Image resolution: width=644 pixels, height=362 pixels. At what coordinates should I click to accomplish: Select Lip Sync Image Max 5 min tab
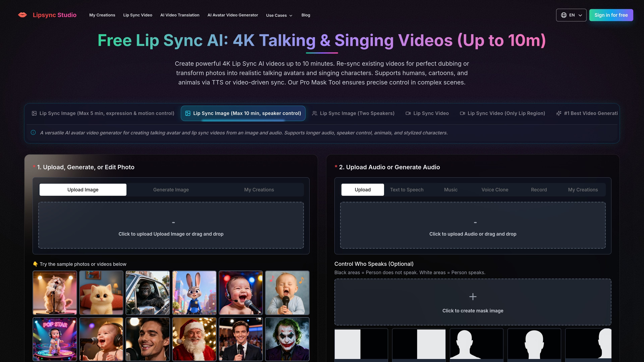[103, 113]
